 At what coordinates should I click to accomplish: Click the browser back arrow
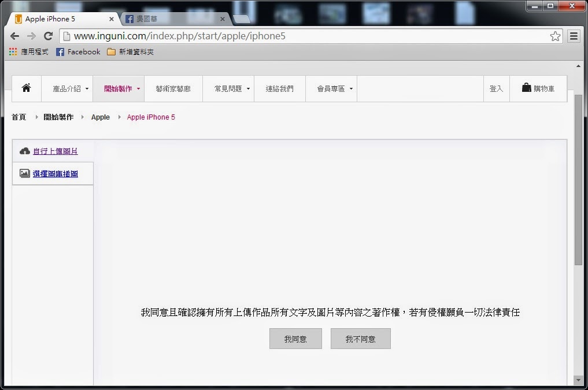[x=14, y=36]
